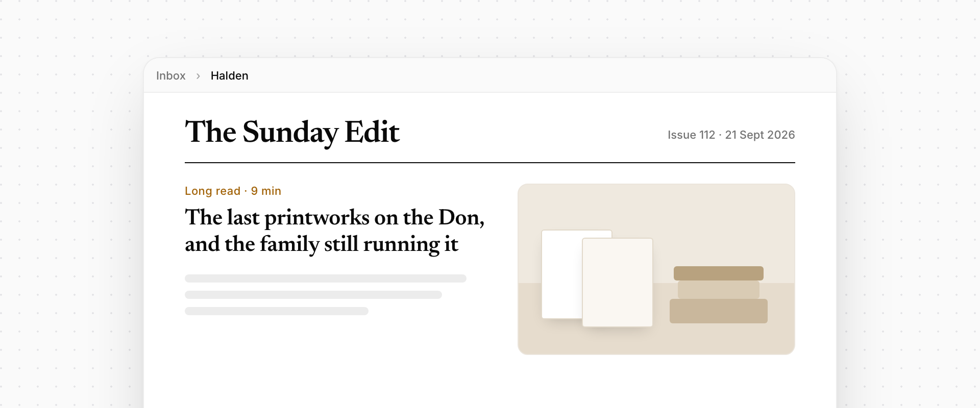Viewport: 980px width, 408px height.
Task: Open the printworks article illustration
Action: pyautogui.click(x=656, y=269)
